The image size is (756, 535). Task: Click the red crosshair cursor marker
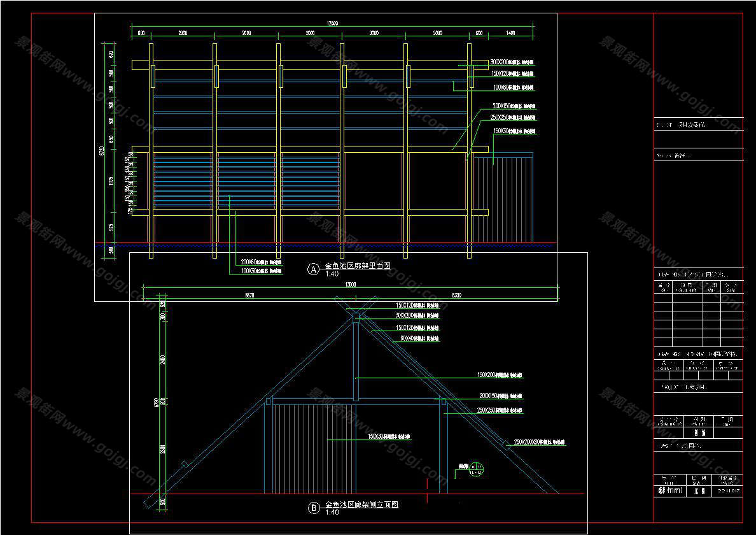click(x=426, y=484)
